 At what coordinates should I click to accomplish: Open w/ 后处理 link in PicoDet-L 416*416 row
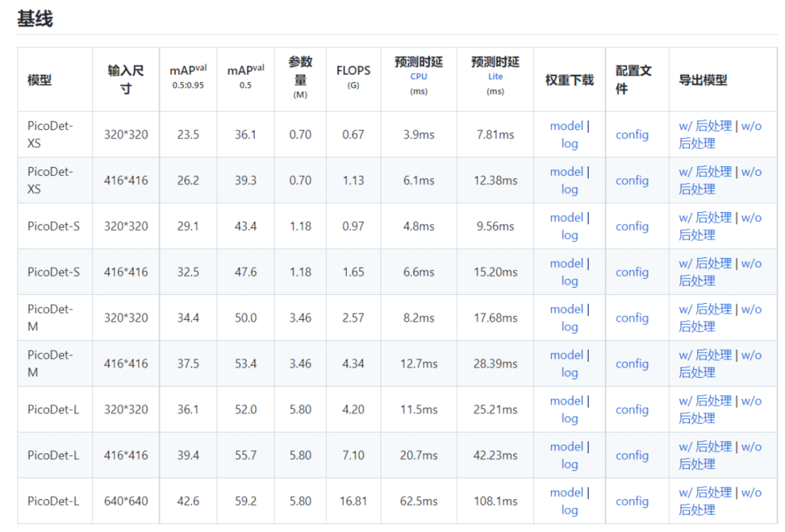pyautogui.click(x=705, y=446)
